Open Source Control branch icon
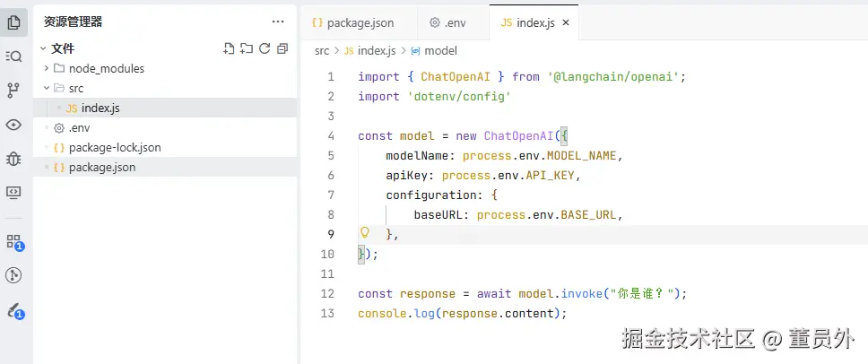 pyautogui.click(x=13, y=90)
